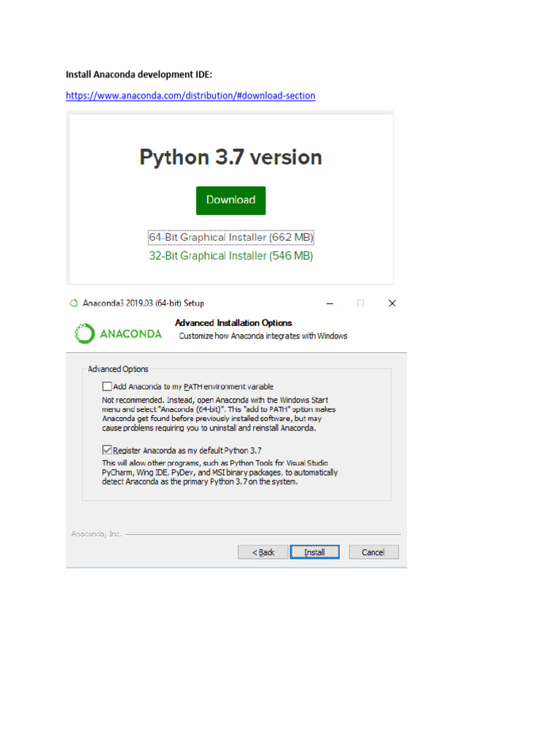The image size is (560, 747).
Task: Select the 'Python 3.7 version' heading
Action: point(231,158)
